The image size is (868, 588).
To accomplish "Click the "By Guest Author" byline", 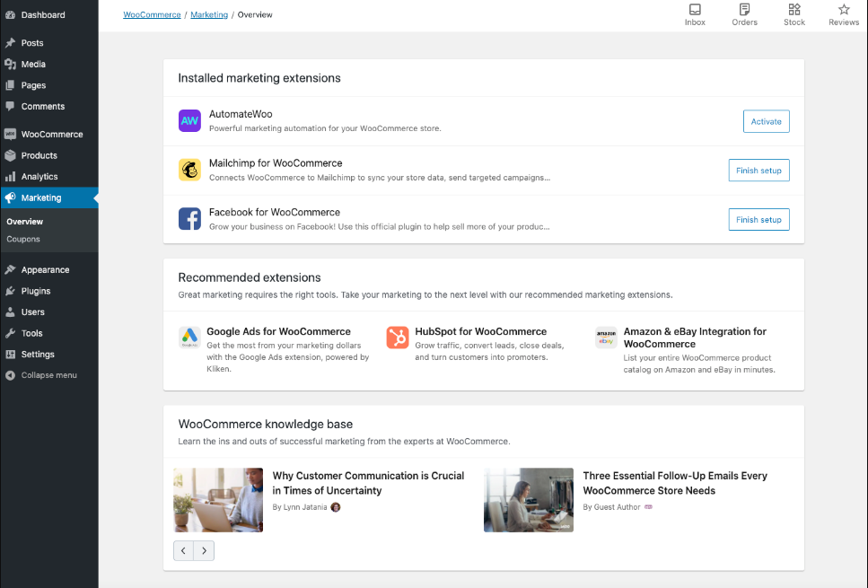I will pos(611,507).
